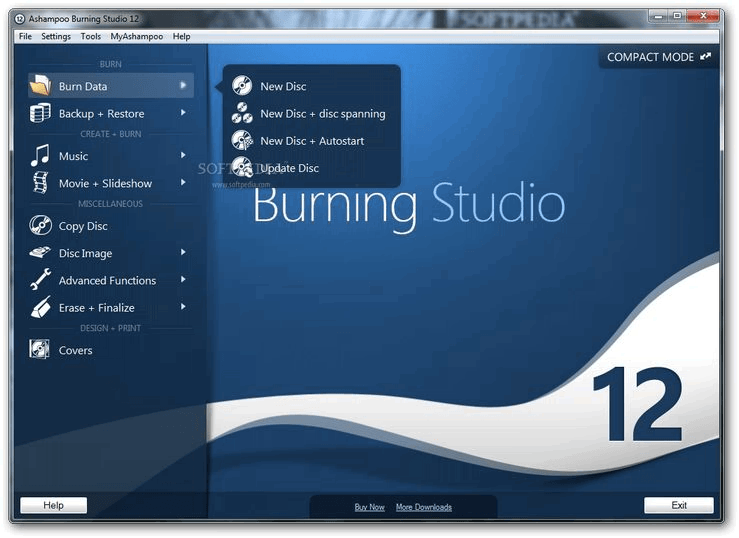739x538 pixels.
Task: Open the Settings menu
Action: pos(56,36)
